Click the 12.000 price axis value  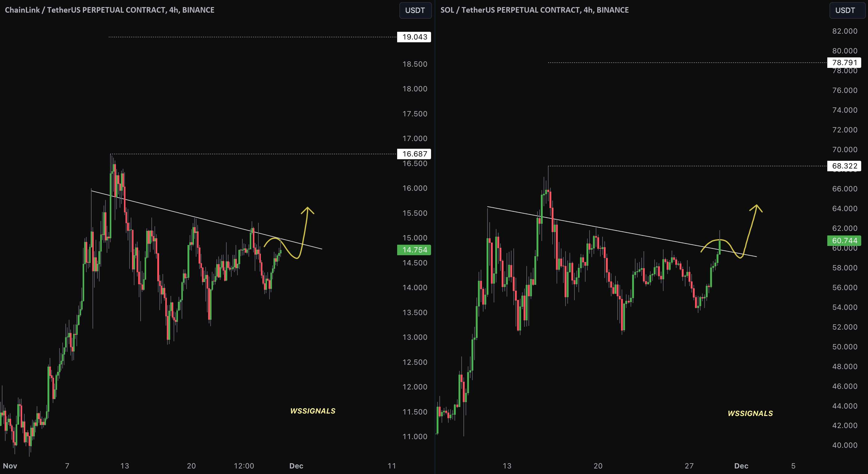pyautogui.click(x=415, y=387)
